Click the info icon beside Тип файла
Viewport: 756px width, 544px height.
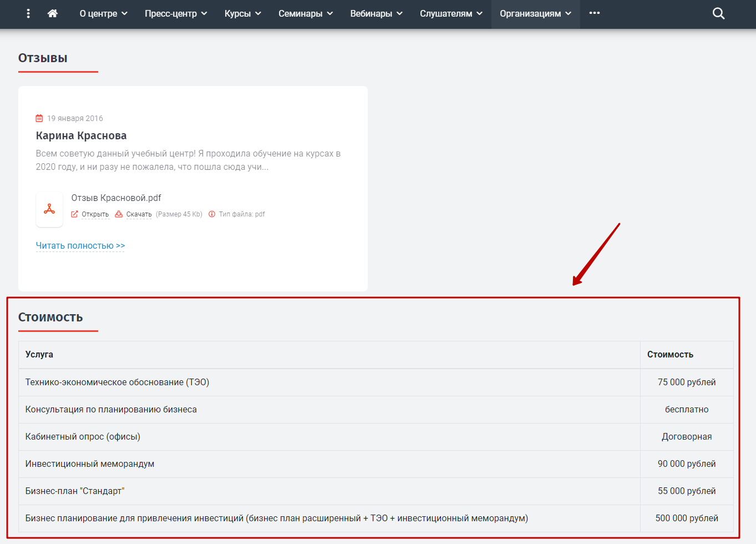pyautogui.click(x=212, y=214)
